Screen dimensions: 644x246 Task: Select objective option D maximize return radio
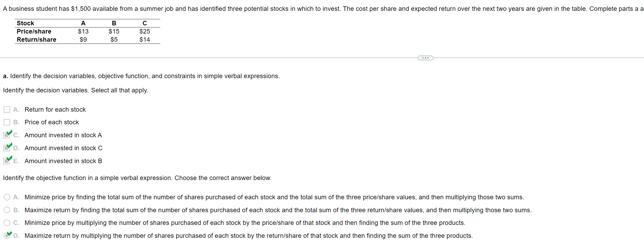(x=7, y=235)
